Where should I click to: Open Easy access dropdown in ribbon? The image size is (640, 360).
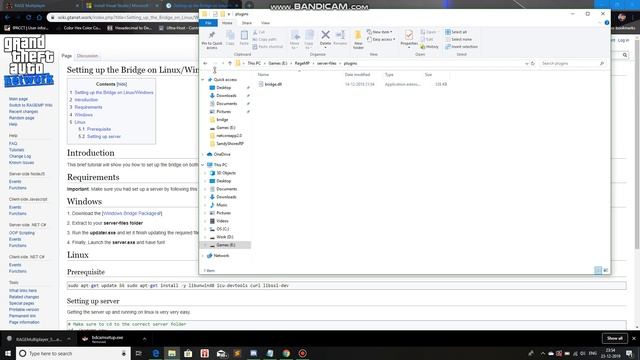[381, 39]
